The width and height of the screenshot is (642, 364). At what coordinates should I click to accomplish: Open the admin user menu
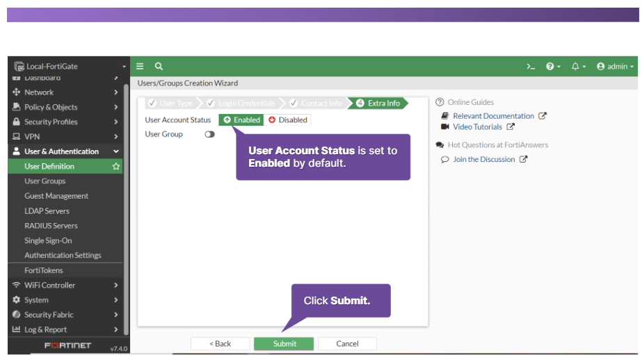615,66
